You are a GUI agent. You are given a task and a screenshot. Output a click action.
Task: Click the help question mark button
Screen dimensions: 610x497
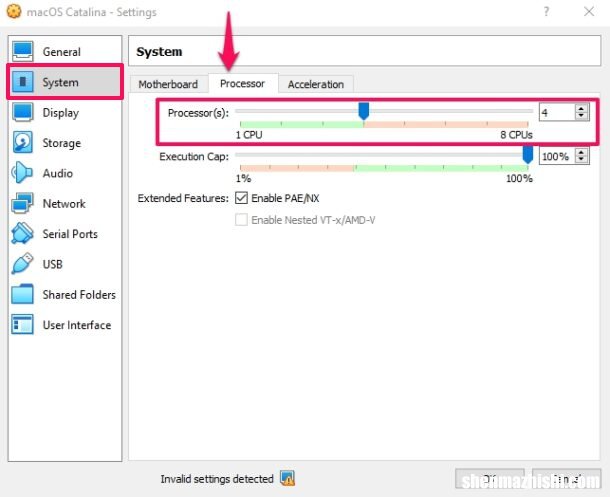pos(547,12)
